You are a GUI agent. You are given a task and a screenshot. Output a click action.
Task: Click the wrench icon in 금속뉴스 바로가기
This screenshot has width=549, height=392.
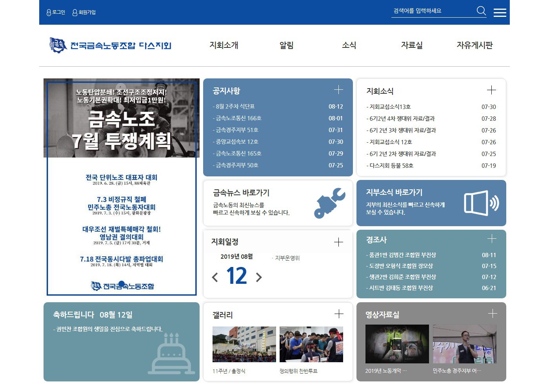tap(329, 203)
